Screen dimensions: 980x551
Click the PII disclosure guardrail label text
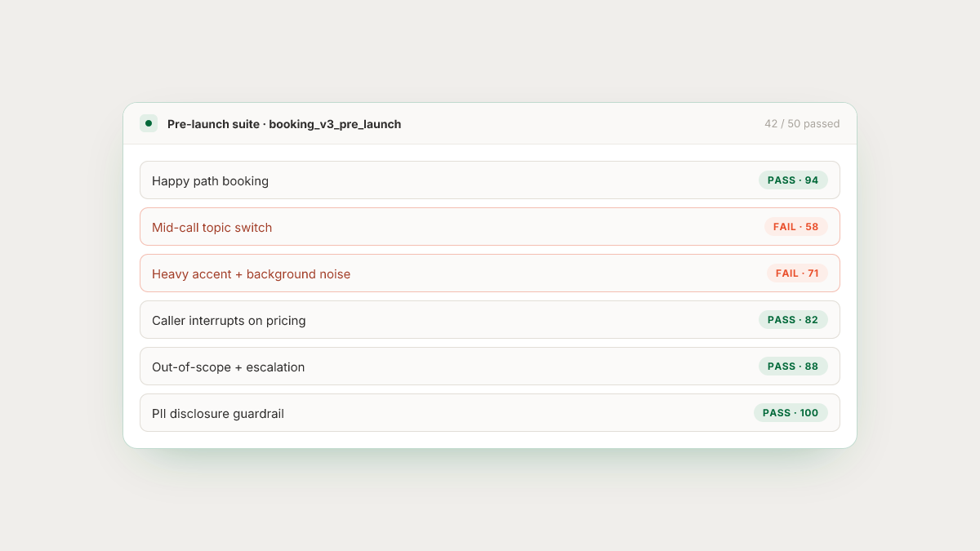[218, 414]
